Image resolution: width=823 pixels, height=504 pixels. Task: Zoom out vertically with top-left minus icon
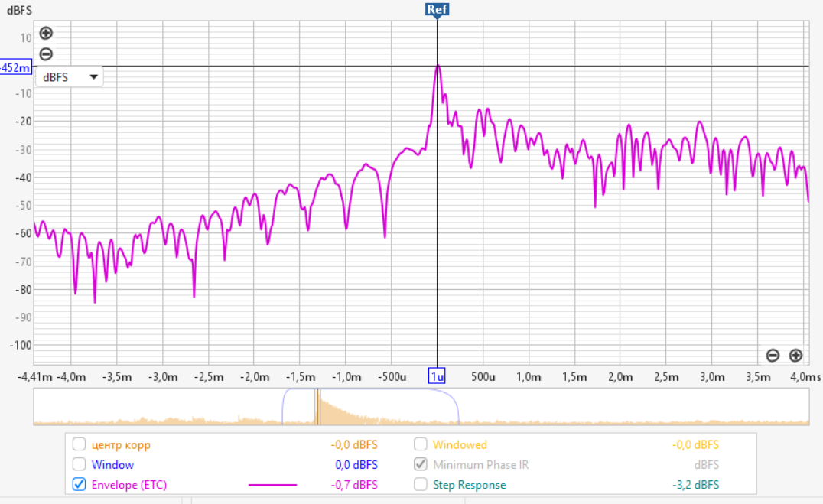pyautogui.click(x=46, y=54)
